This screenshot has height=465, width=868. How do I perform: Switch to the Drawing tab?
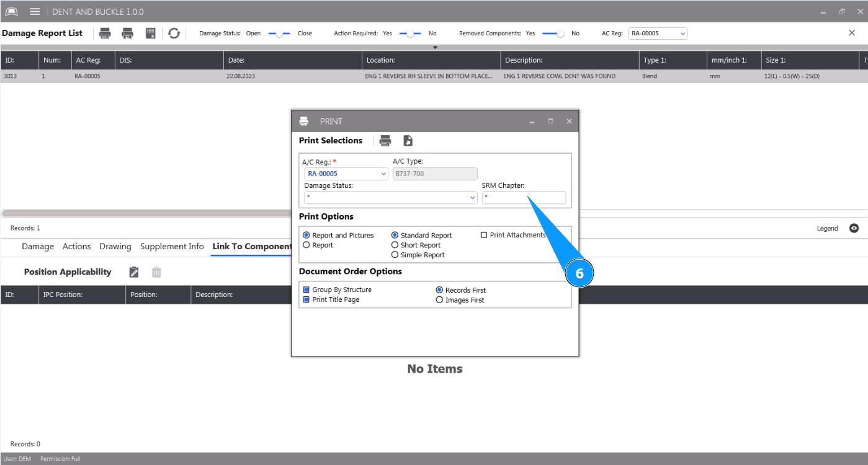[x=115, y=246]
